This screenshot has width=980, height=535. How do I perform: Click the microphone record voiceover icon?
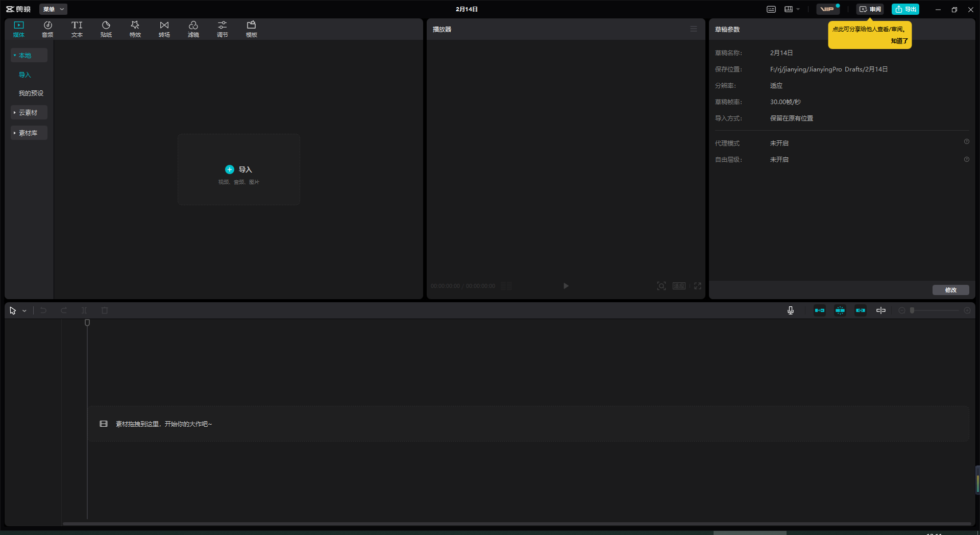tap(791, 310)
